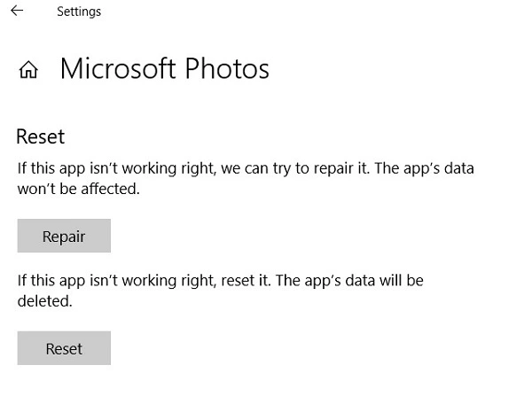The height and width of the screenshot is (412, 532).
Task: Open Settings home via house icon
Action: pos(28,70)
